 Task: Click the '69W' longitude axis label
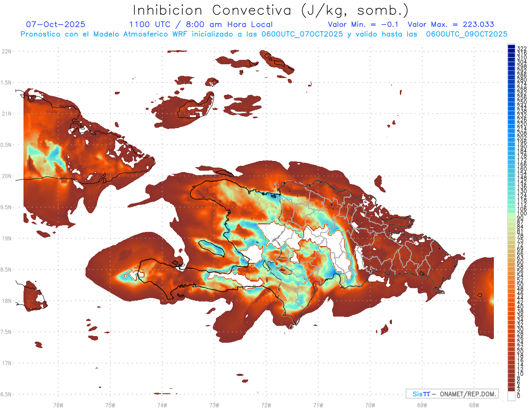(422, 405)
